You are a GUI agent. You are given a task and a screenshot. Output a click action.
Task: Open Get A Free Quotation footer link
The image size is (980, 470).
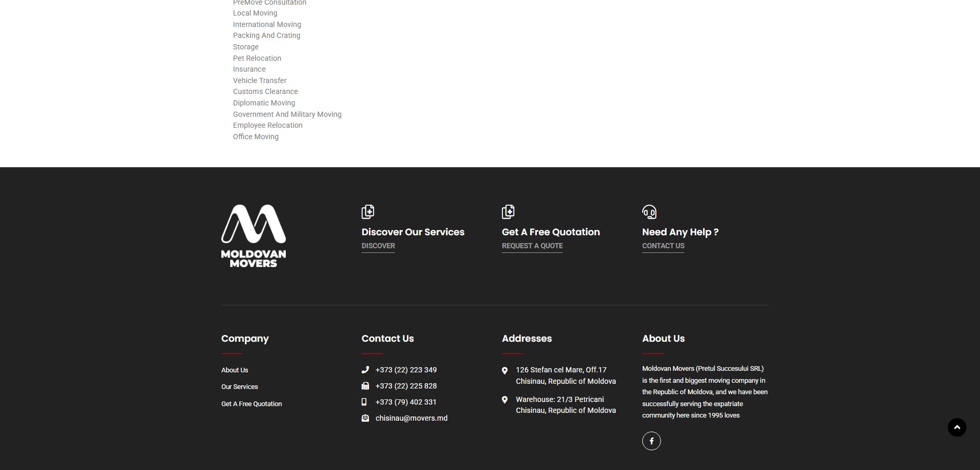[251, 404]
